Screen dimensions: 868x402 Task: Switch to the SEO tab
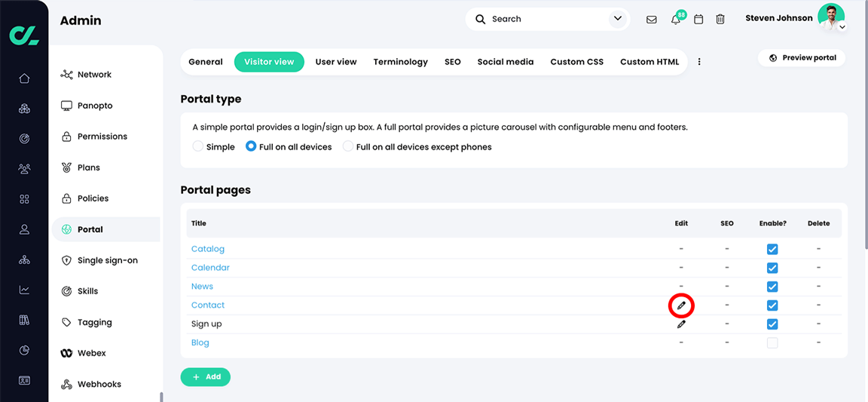(x=452, y=62)
